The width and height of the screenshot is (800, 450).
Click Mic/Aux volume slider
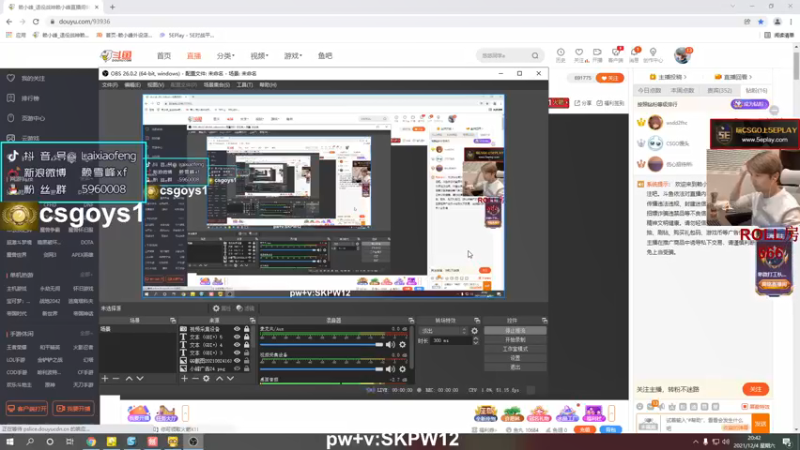[321, 345]
